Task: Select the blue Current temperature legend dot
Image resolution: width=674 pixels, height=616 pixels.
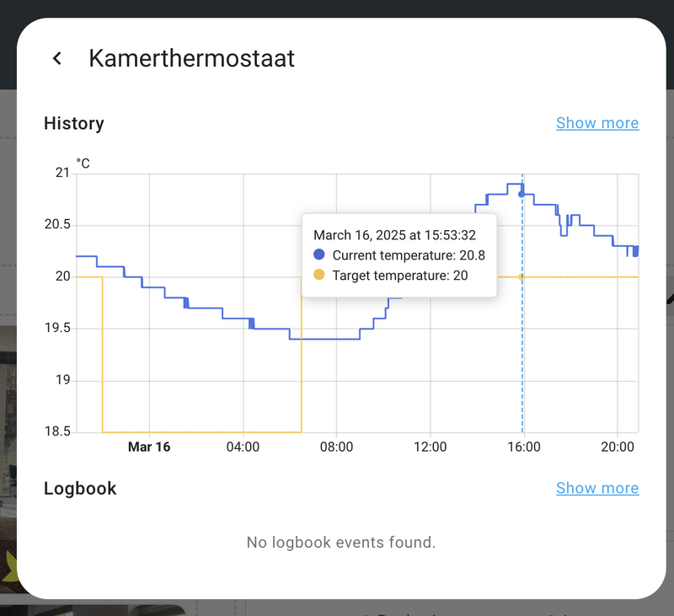Action: tap(318, 255)
